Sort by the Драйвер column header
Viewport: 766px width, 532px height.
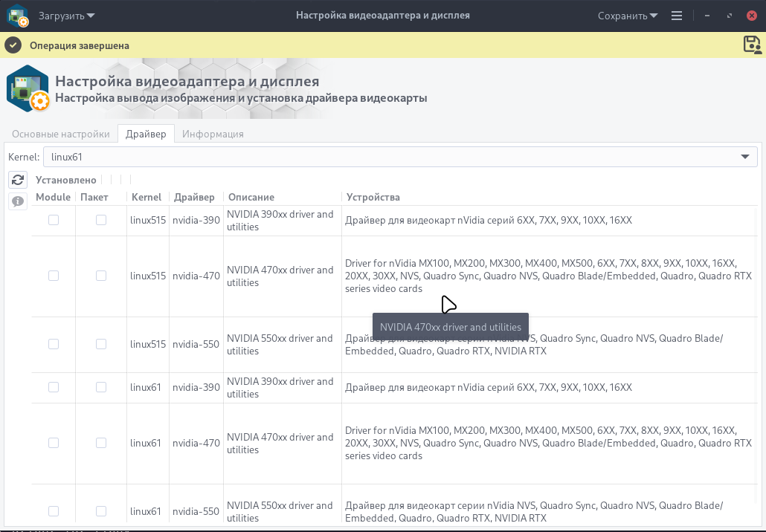[194, 197]
